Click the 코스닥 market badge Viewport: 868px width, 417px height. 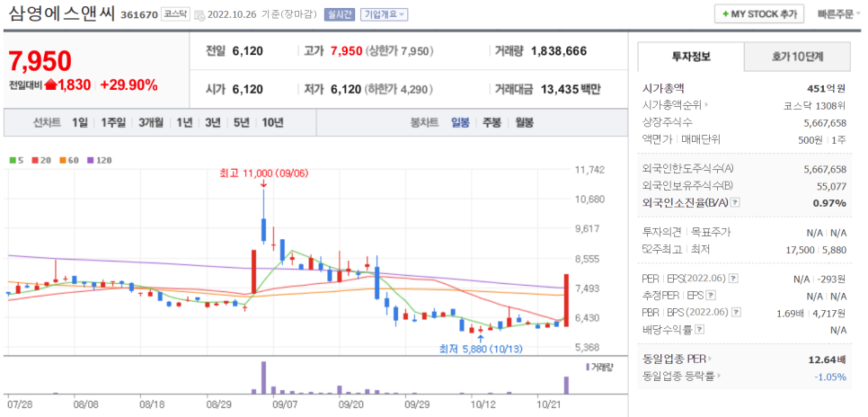coord(175,14)
